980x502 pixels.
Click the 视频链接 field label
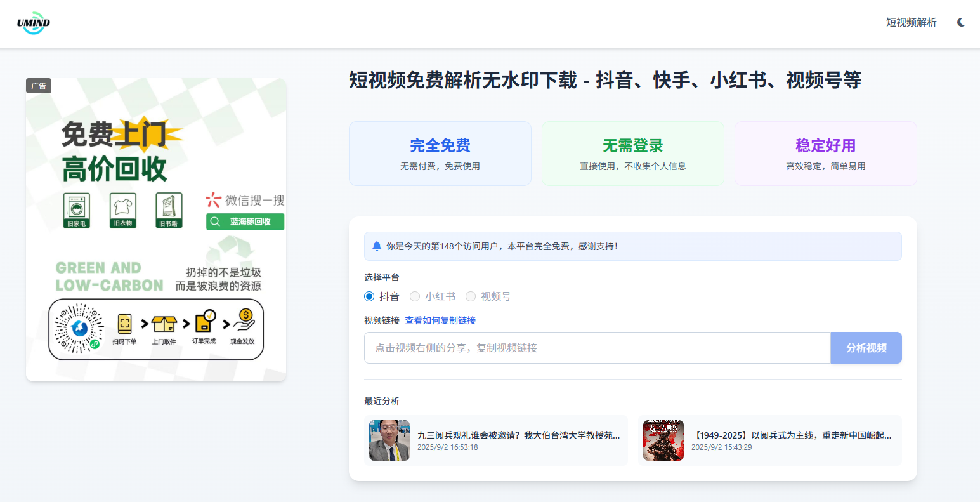[x=382, y=320]
